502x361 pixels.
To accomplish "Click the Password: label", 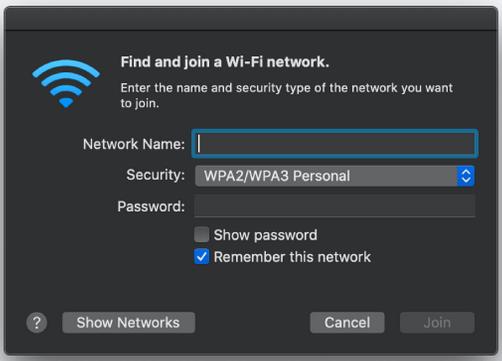I will (x=151, y=206).
